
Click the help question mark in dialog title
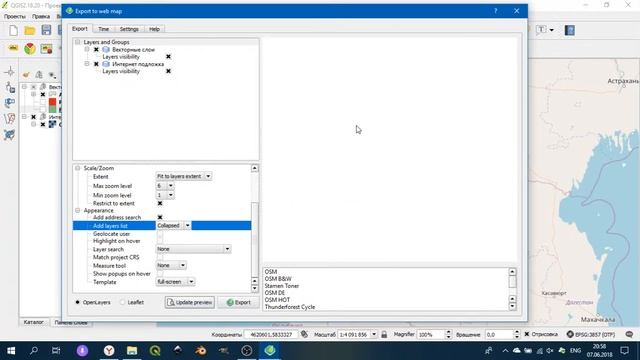(496, 11)
